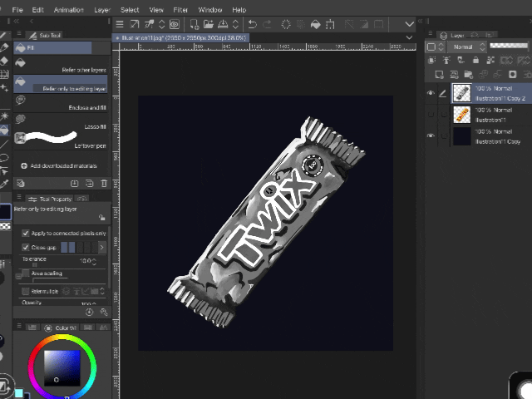The width and height of the screenshot is (532, 399).
Task: Click the Tool Property panel tab
Action: (50, 199)
